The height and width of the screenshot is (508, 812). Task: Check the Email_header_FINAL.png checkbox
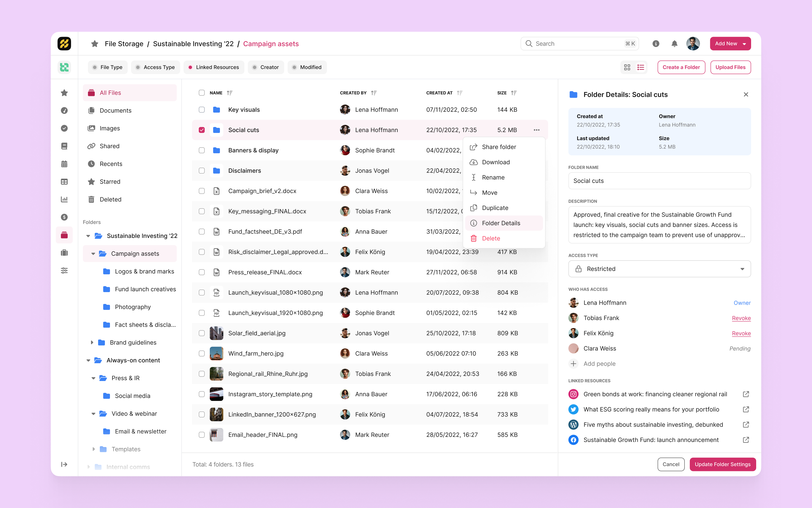coord(202,435)
